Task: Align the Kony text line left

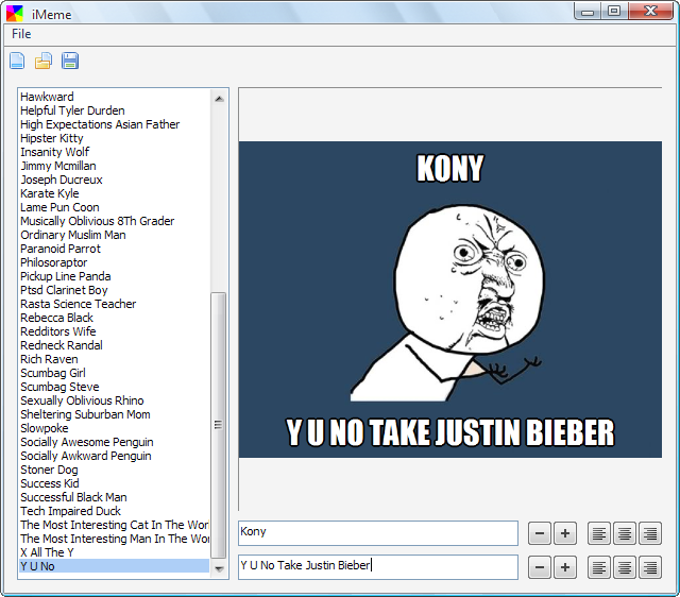Action: (599, 533)
